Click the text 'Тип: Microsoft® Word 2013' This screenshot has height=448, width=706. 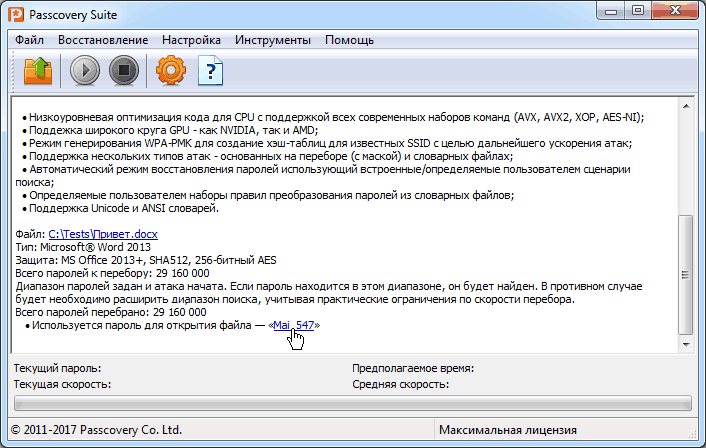coord(83,247)
